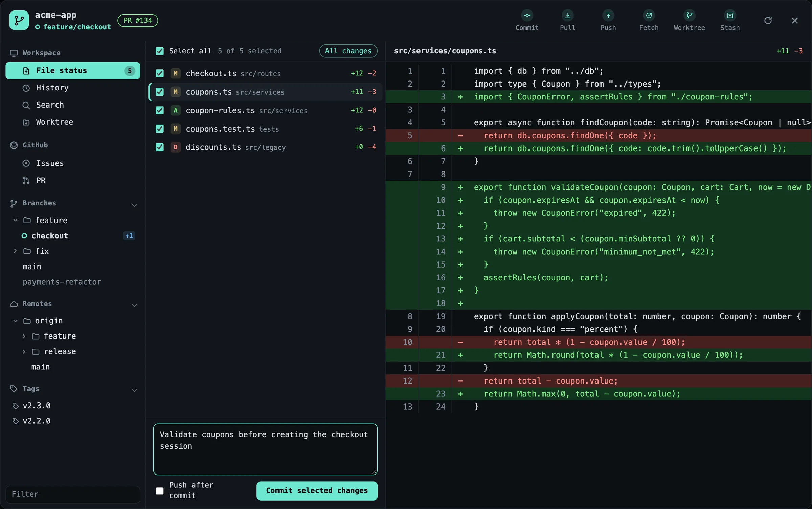Expand the origin feature folder
Screen dimensions: 812x509
pyautogui.click(x=24, y=336)
